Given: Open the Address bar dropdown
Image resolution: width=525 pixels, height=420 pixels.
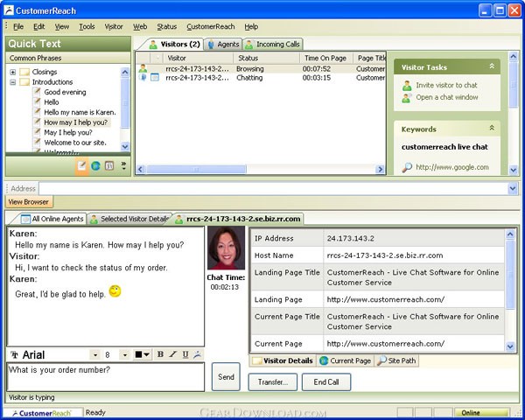Looking at the screenshot, I should (x=513, y=189).
